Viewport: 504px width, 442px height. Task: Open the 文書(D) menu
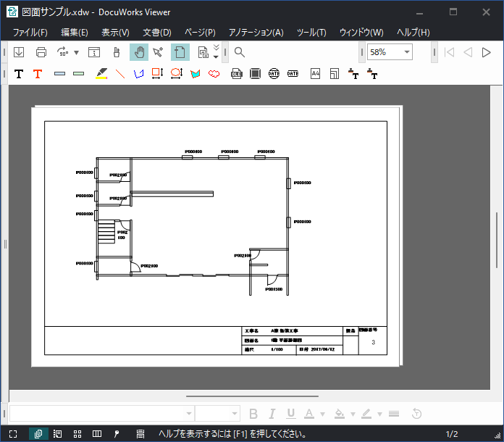pyautogui.click(x=157, y=33)
